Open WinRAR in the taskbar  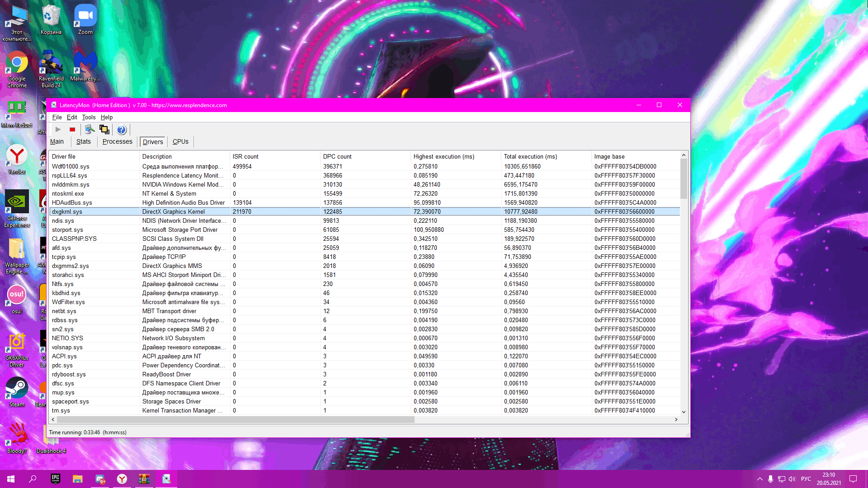[144, 479]
